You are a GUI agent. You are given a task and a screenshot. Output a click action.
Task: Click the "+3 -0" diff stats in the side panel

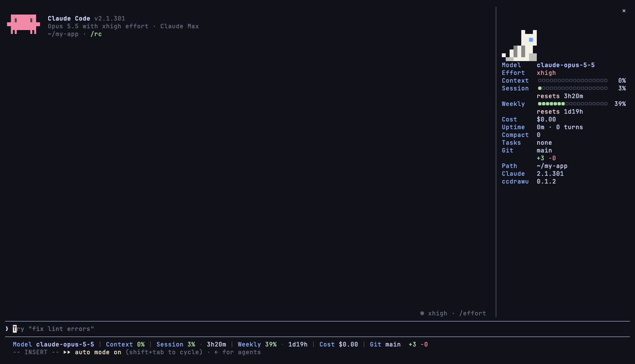point(546,158)
